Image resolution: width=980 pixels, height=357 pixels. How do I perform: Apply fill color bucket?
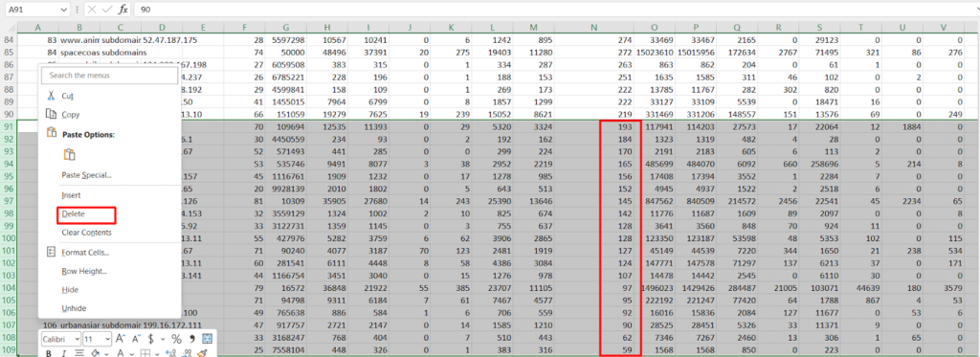95,353
